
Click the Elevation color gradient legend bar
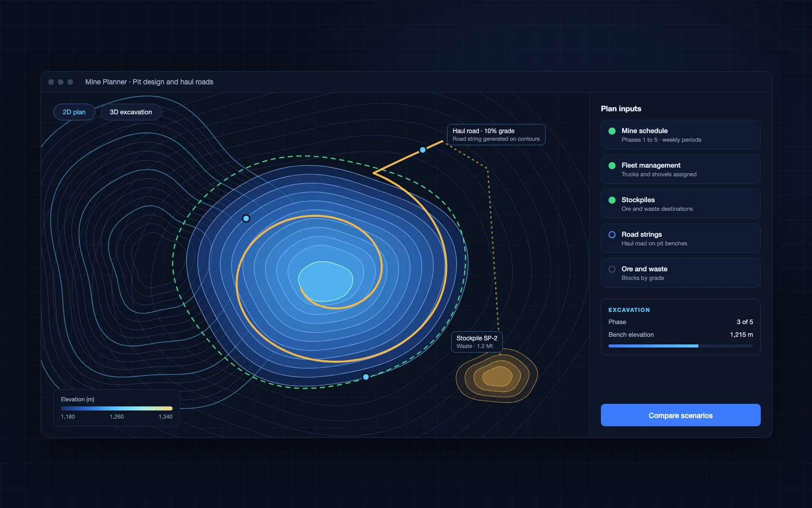[117, 408]
